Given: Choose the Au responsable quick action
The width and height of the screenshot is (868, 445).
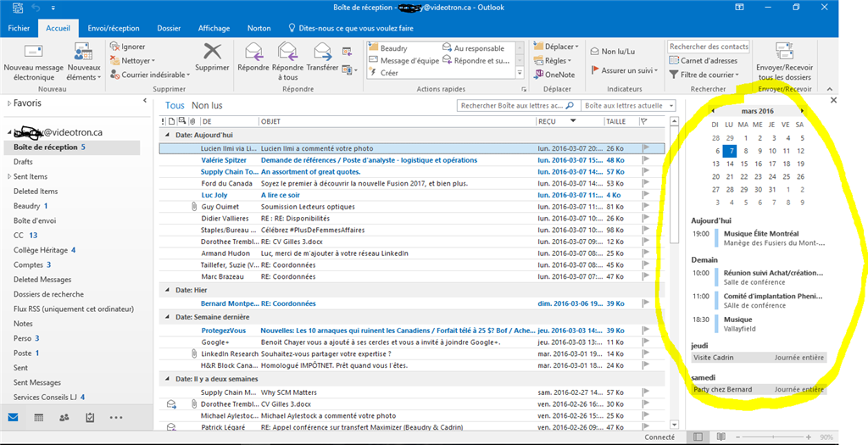Looking at the screenshot, I should tap(474, 48).
